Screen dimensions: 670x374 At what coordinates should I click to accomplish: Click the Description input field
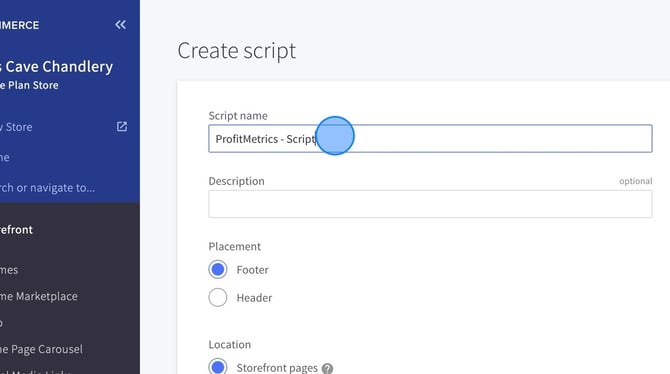click(430, 204)
